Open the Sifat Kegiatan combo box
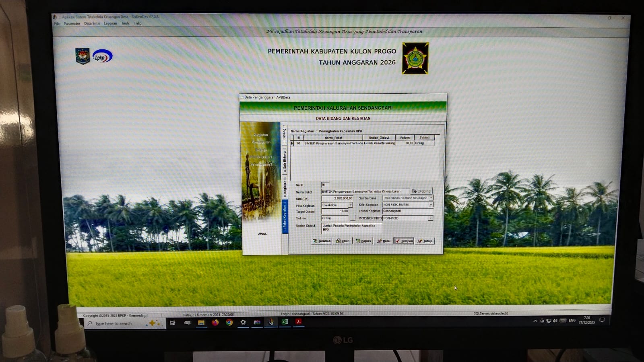 click(x=431, y=205)
